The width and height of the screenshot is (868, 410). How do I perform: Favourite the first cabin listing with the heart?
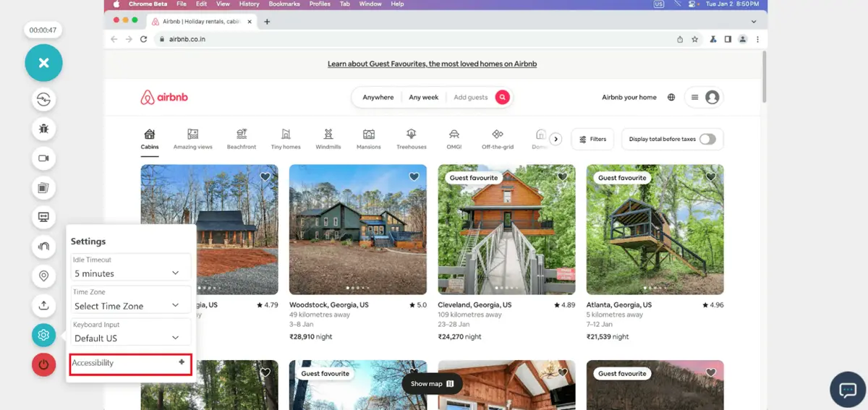click(x=265, y=176)
